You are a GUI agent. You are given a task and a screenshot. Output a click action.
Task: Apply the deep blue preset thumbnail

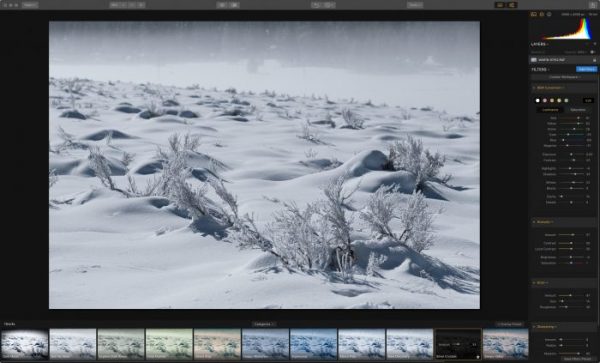[x=313, y=344]
